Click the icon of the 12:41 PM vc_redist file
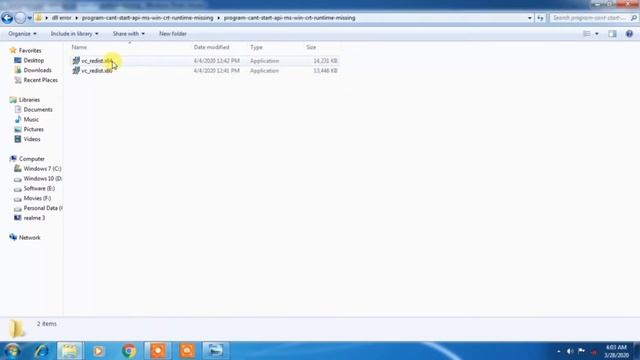The height and width of the screenshot is (360, 640). [76, 71]
